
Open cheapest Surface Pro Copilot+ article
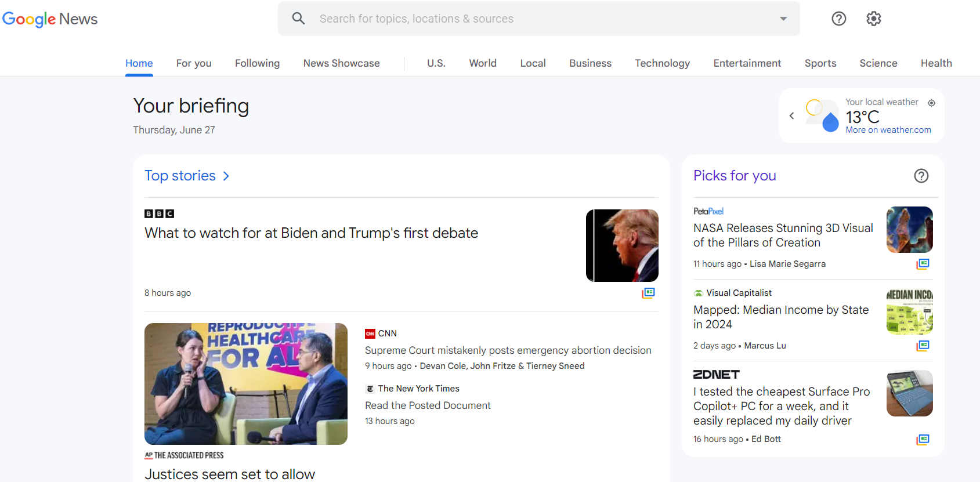click(x=782, y=406)
